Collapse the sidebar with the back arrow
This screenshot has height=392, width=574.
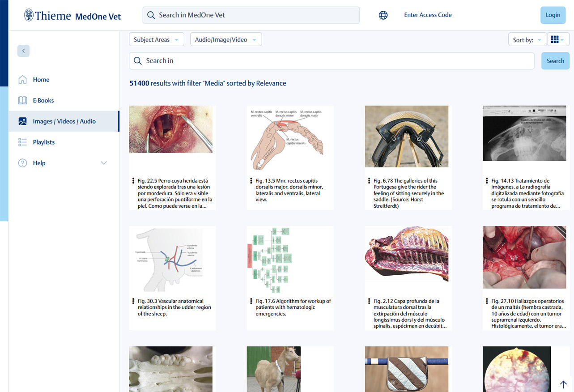[x=23, y=51]
